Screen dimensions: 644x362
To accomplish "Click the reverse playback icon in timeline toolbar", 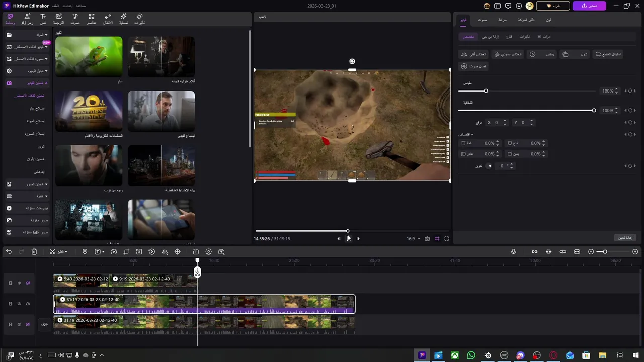I will [152, 252].
